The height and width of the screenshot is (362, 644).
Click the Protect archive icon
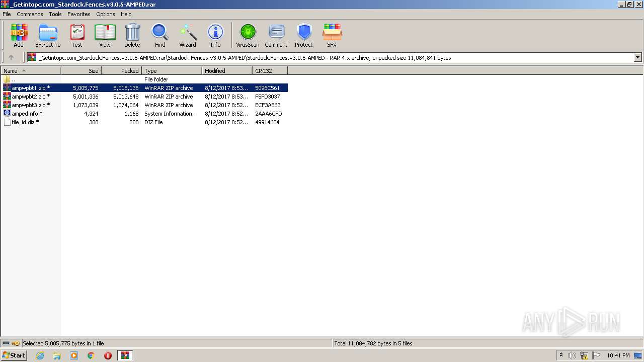coord(304,35)
